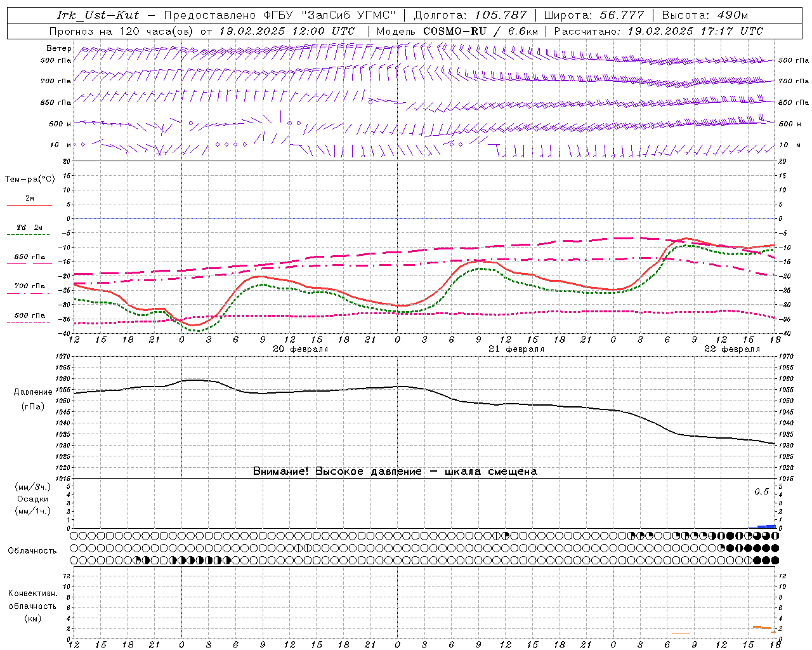This screenshot has width=812, height=650.
Task: Click the Давление pressure label
Action: point(33,392)
